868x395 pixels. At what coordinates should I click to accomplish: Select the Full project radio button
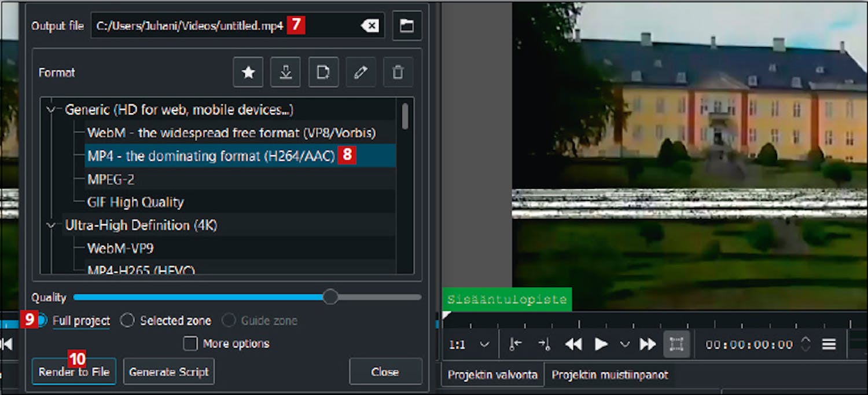pyautogui.click(x=42, y=320)
